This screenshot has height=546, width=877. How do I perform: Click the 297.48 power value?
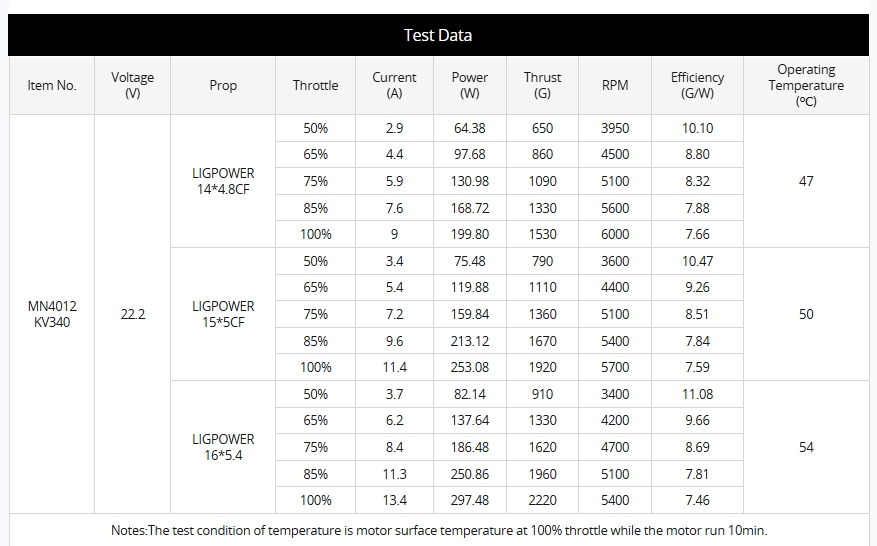[x=470, y=500]
